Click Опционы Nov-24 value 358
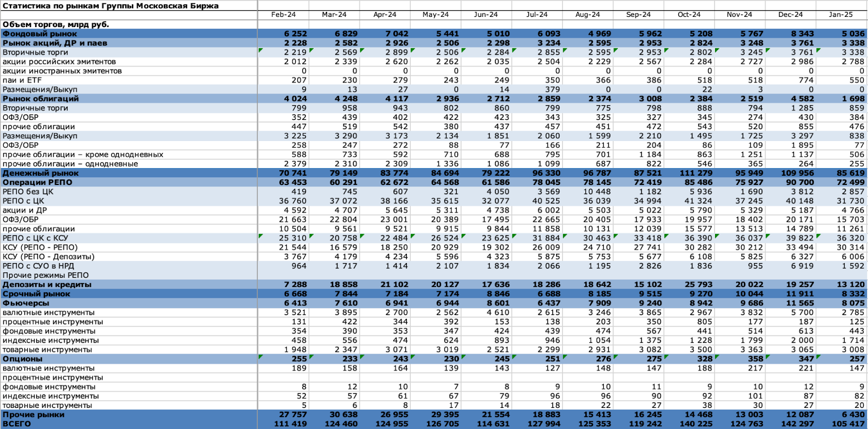Screen dimensions: 868x429 click(x=755, y=359)
